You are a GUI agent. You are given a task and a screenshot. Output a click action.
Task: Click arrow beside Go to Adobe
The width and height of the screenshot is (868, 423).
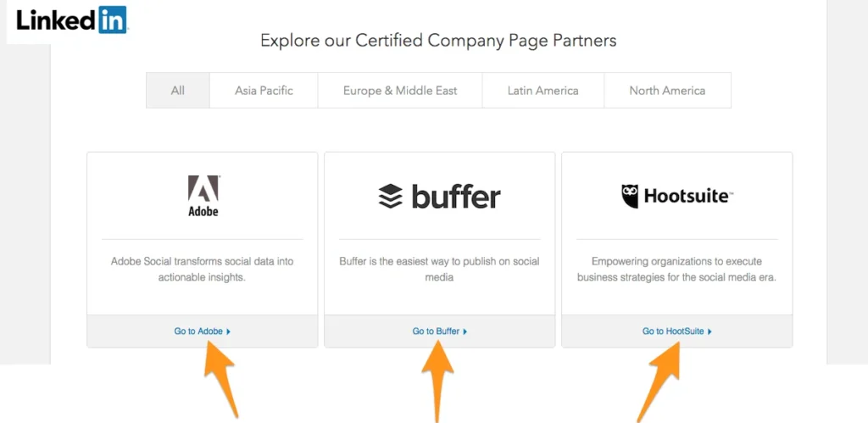pos(229,331)
